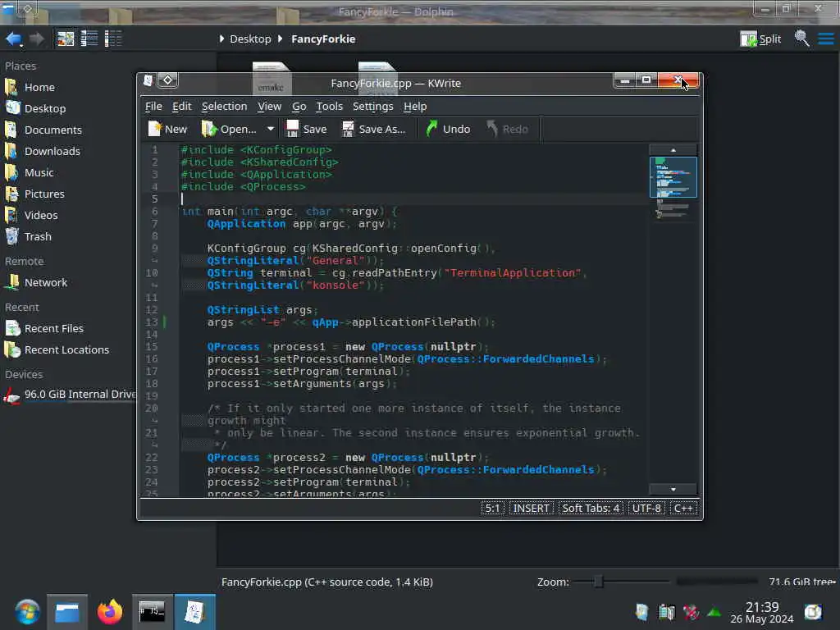
Task: Click the green system tray expand arrow
Action: click(x=714, y=612)
